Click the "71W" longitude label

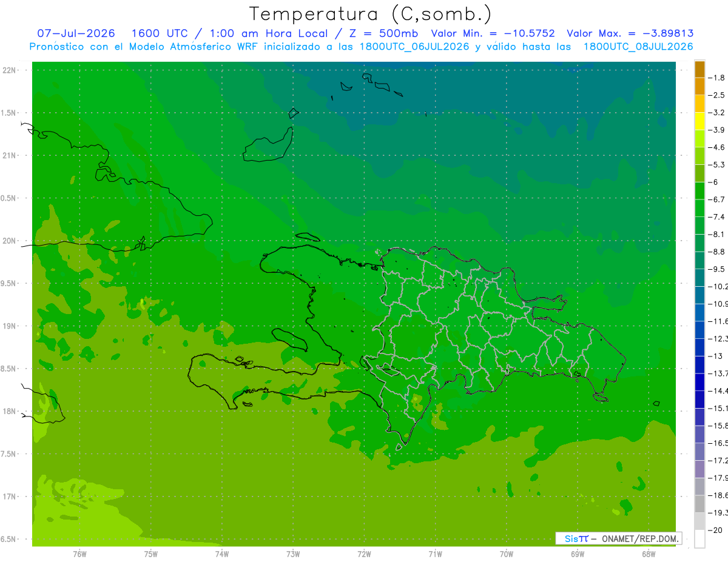point(435,554)
